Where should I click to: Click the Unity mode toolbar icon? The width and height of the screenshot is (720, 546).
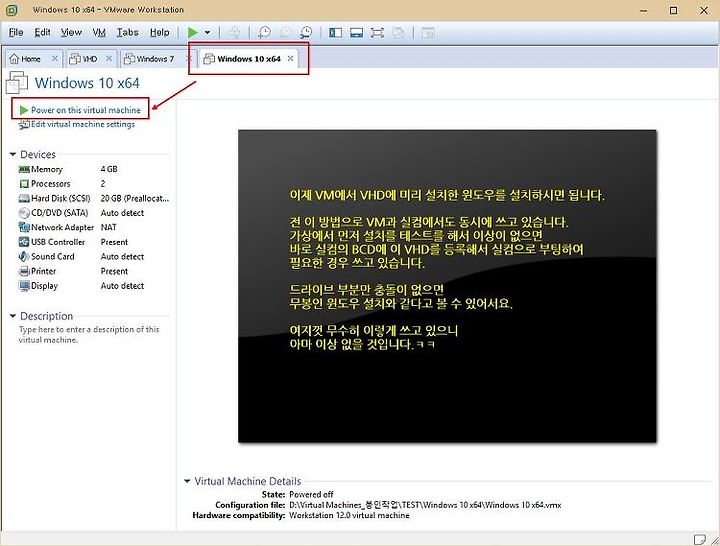tap(398, 33)
